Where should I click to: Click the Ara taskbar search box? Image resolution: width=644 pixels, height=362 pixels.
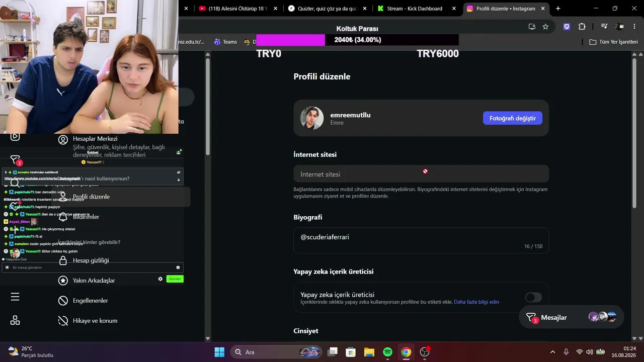point(276,352)
